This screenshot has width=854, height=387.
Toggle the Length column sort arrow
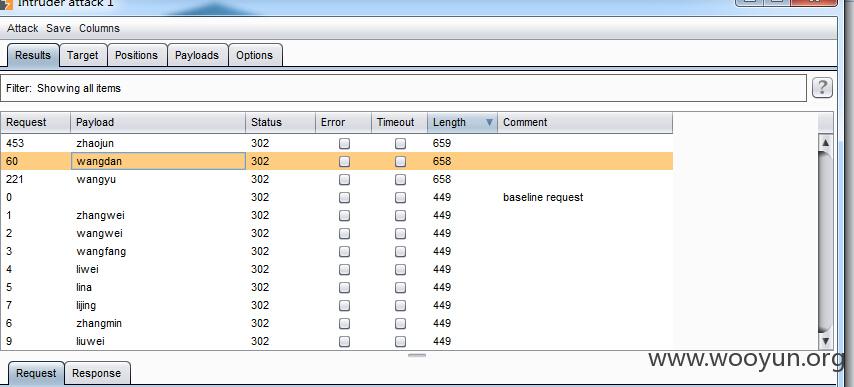click(489, 122)
